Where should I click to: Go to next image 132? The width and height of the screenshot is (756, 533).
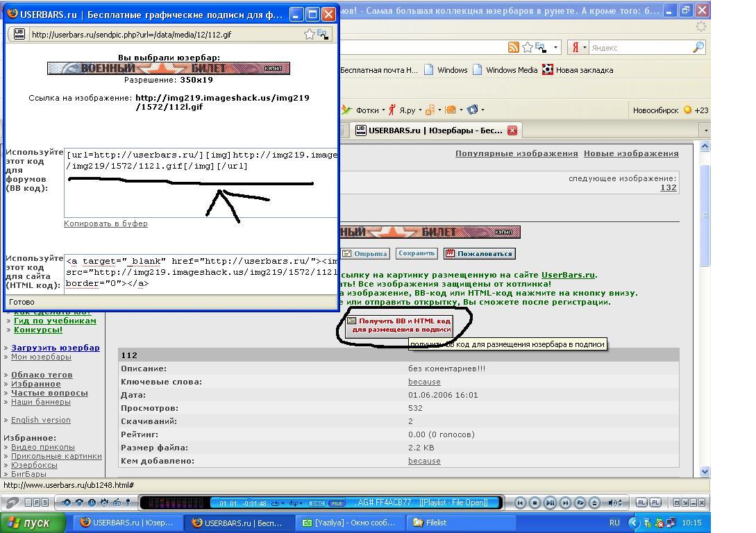coord(669,187)
